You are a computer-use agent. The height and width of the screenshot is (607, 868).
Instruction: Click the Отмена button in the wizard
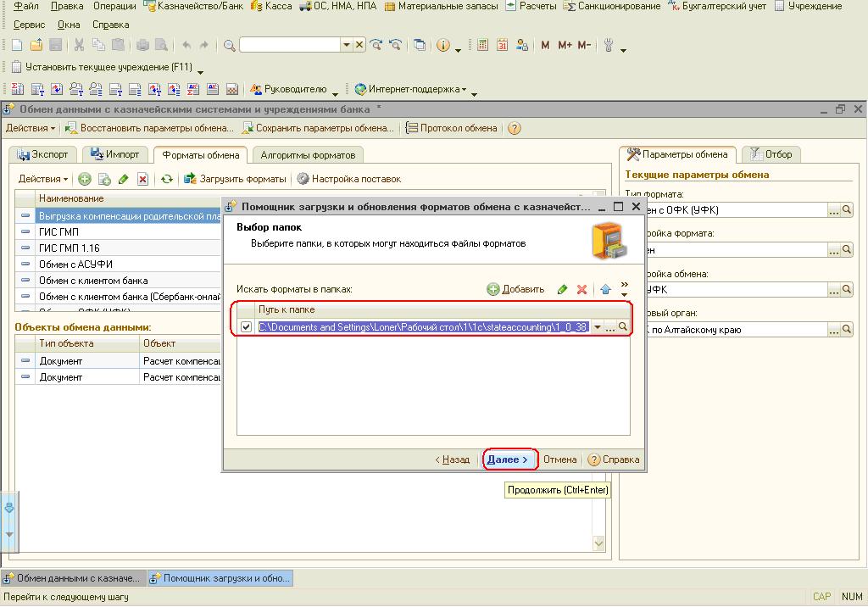click(x=559, y=459)
